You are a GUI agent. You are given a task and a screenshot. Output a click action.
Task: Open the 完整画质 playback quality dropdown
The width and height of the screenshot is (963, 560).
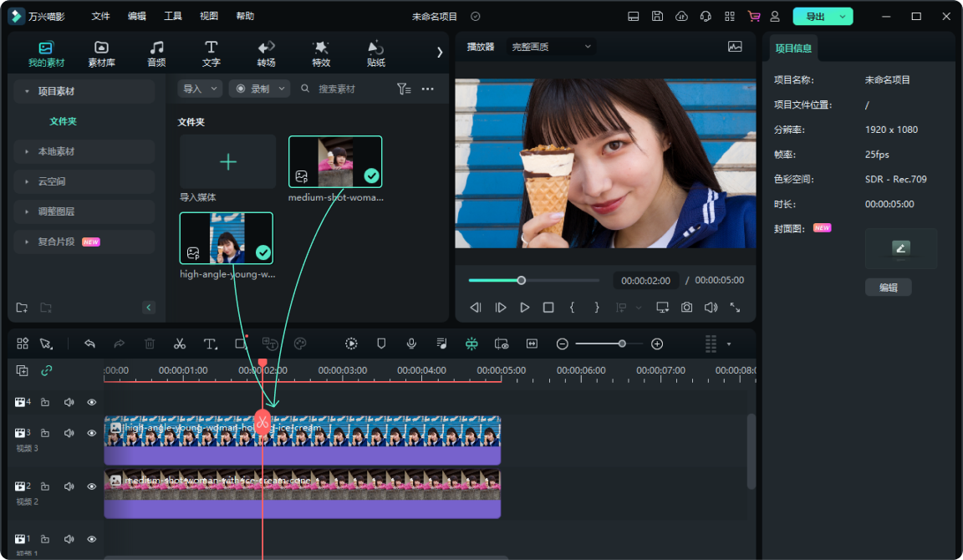[x=551, y=47]
